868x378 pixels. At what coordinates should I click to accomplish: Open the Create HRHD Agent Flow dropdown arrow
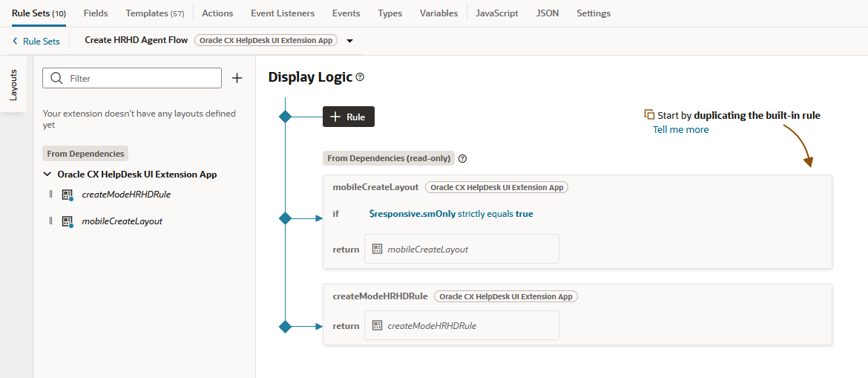[x=349, y=41]
